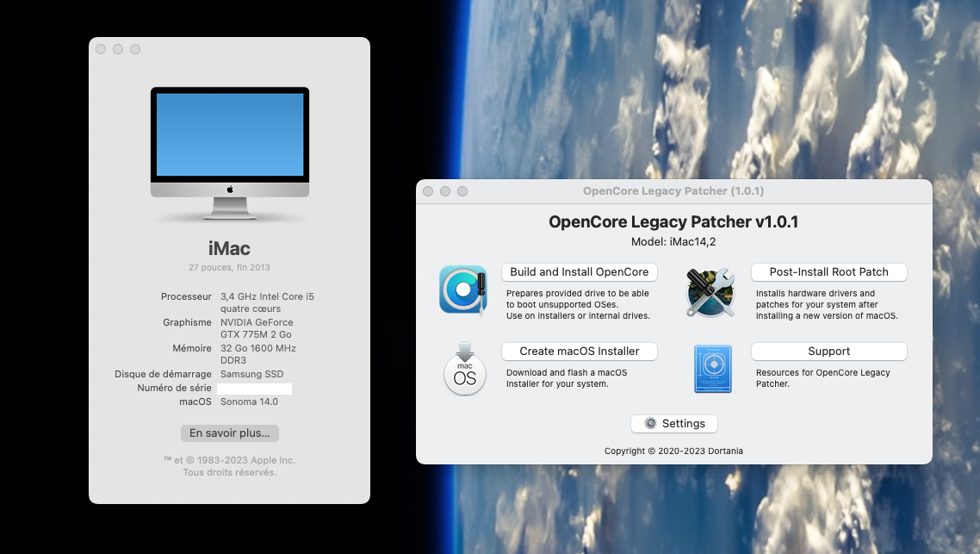Click the "GTX 775M 2 Go" text

click(256, 334)
